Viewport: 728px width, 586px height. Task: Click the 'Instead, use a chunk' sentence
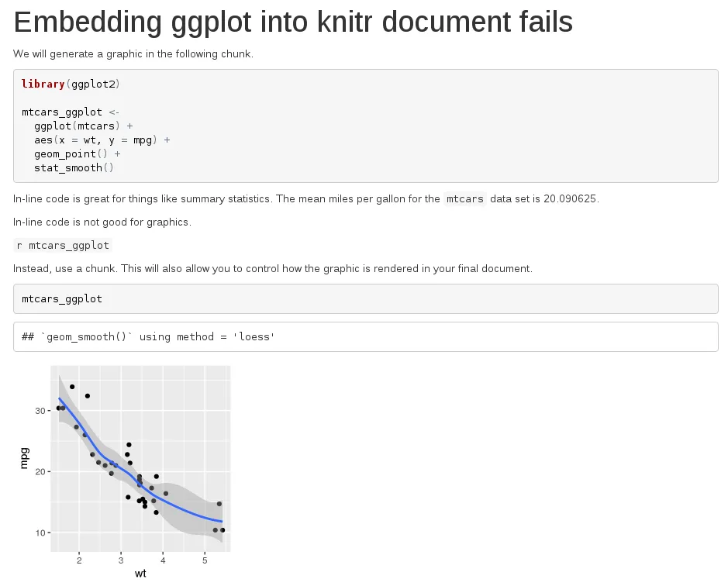(x=273, y=268)
